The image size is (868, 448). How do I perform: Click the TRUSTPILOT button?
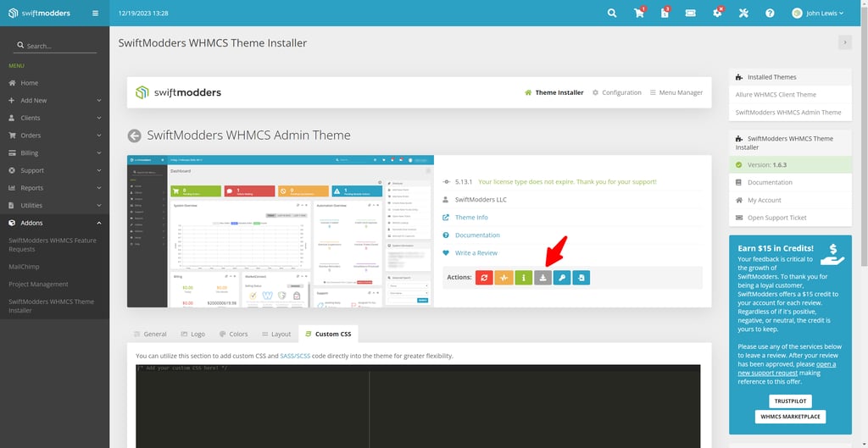coord(790,401)
